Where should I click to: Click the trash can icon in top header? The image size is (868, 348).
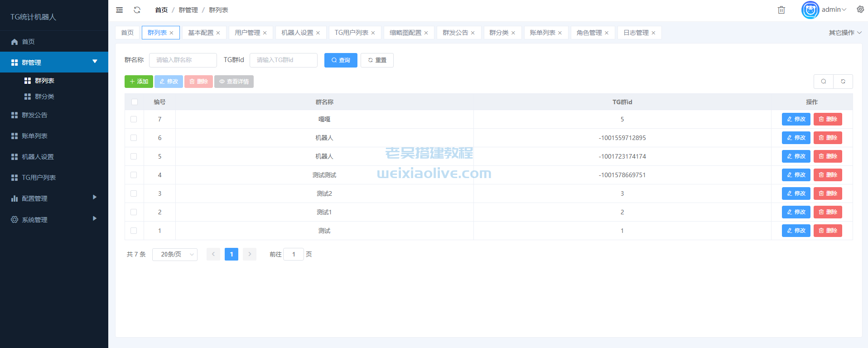(x=781, y=10)
